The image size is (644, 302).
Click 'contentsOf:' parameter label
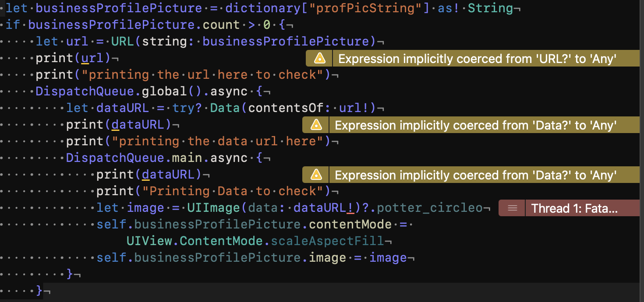pos(290,108)
